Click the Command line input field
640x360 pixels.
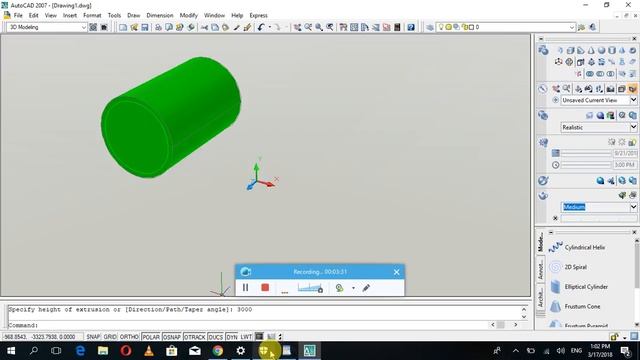[248, 325]
